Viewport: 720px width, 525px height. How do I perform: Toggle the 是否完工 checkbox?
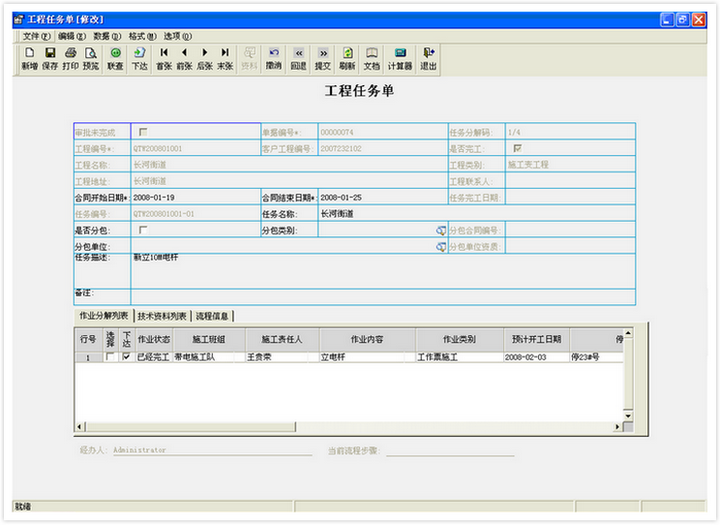pyautogui.click(x=518, y=148)
